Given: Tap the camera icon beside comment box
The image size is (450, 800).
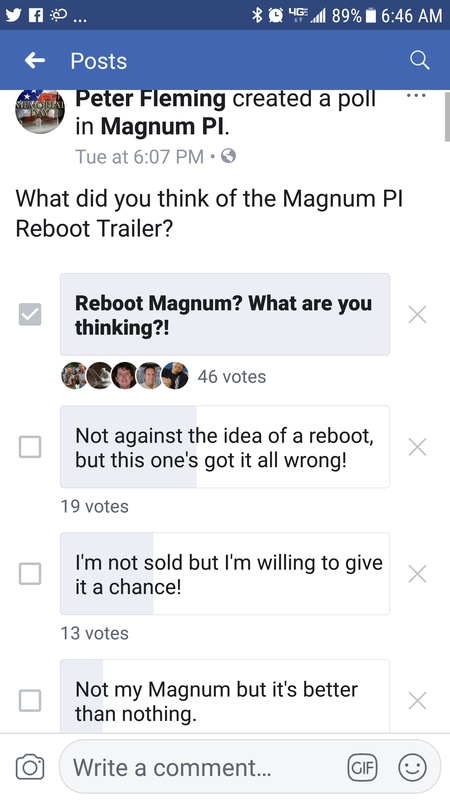Looking at the screenshot, I should (29, 767).
